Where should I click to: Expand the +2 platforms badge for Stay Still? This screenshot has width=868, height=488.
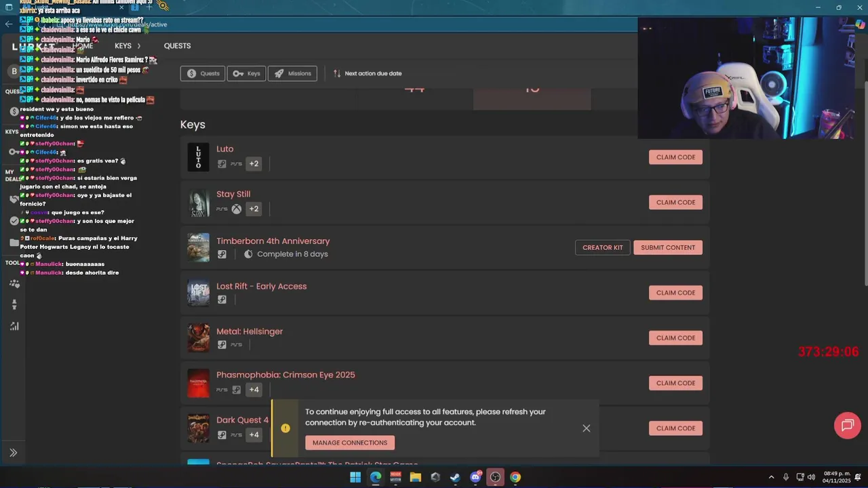pos(254,209)
